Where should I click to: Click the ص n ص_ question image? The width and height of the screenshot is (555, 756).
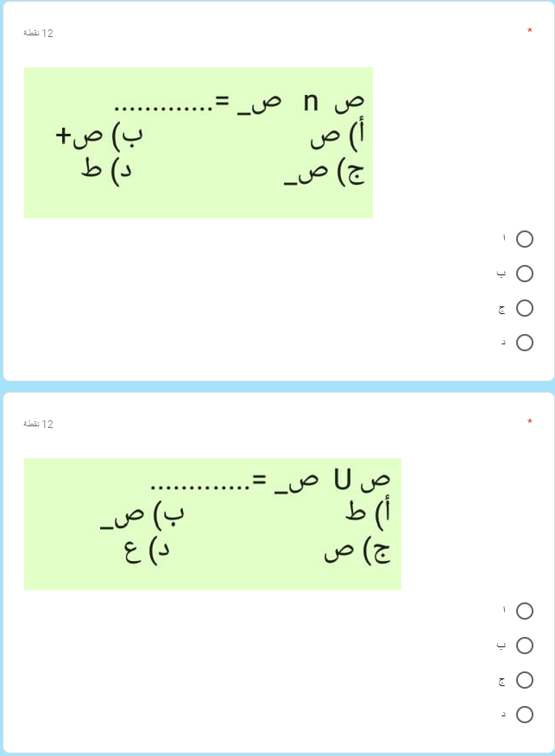(x=199, y=142)
